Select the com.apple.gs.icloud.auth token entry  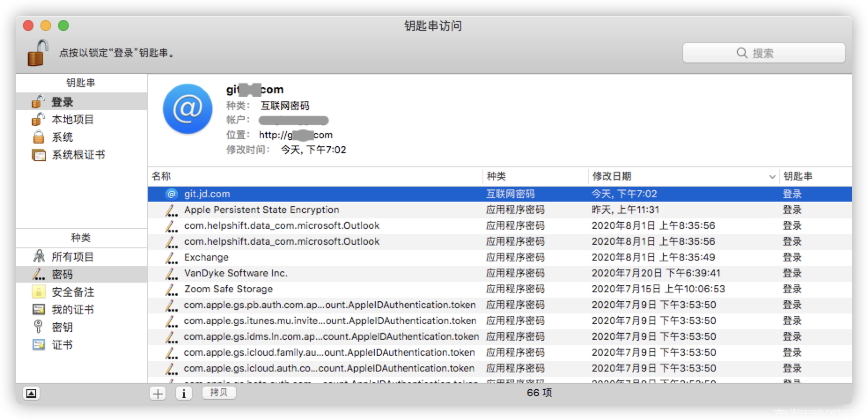[500, 368]
